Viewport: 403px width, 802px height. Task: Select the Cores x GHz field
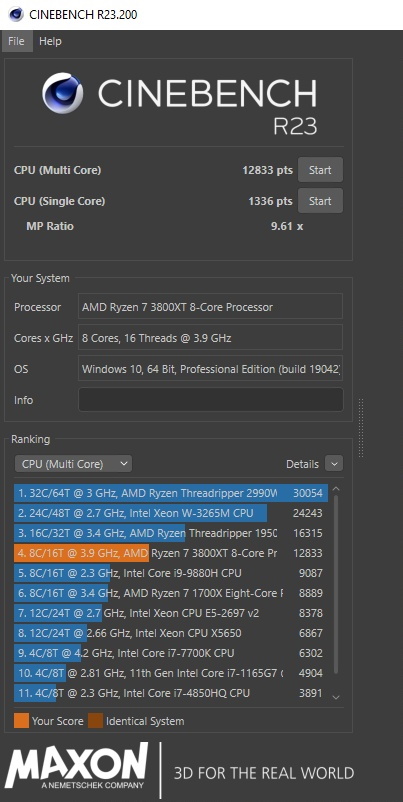click(x=210, y=338)
